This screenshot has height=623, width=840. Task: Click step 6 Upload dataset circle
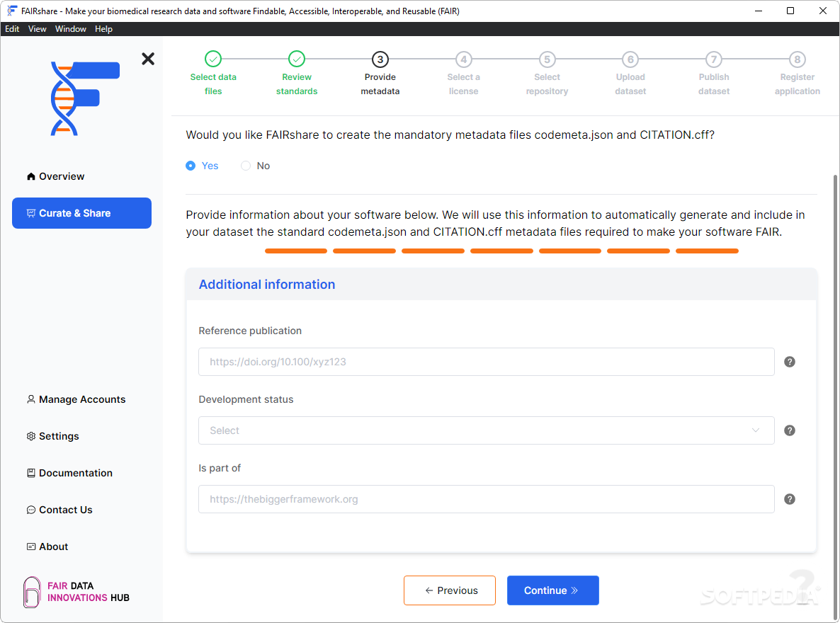click(630, 59)
